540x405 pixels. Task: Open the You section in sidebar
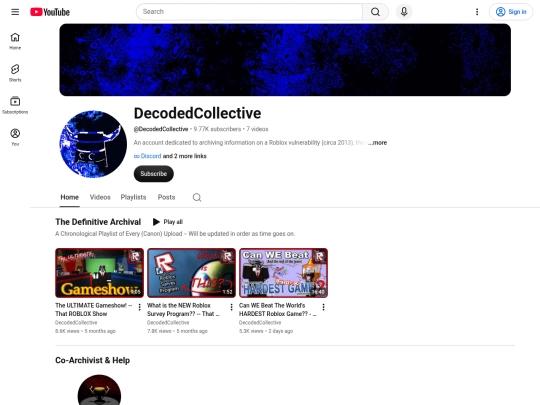15,137
